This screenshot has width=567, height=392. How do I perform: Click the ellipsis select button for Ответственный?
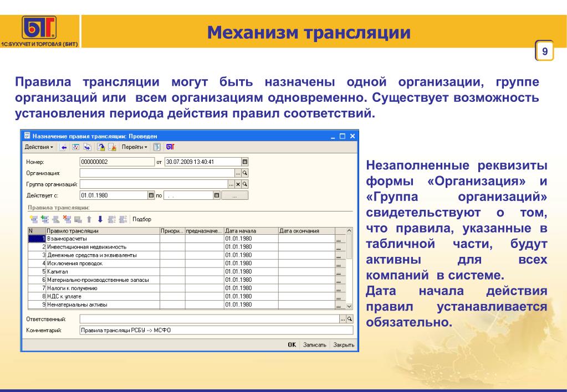click(343, 319)
